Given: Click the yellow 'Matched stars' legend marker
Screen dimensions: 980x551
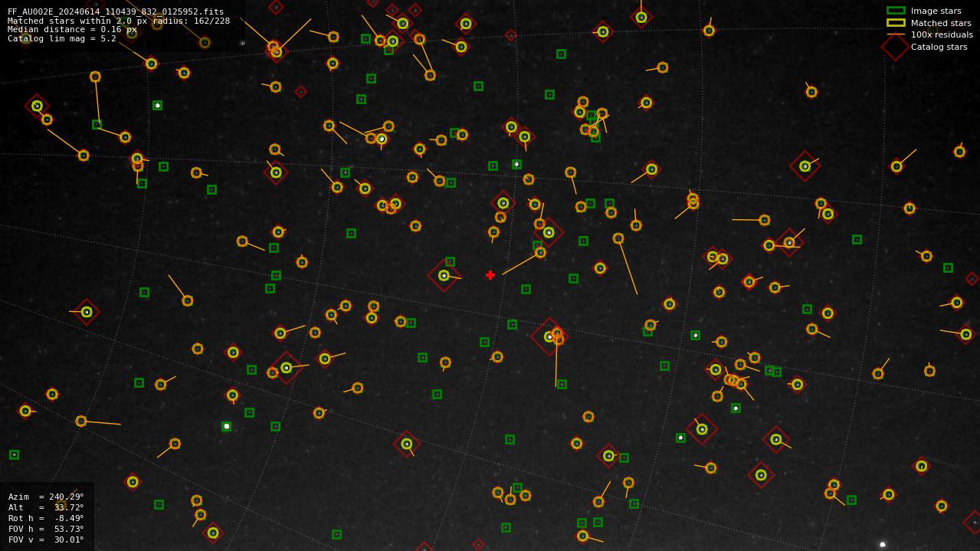Looking at the screenshot, I should 896,23.
